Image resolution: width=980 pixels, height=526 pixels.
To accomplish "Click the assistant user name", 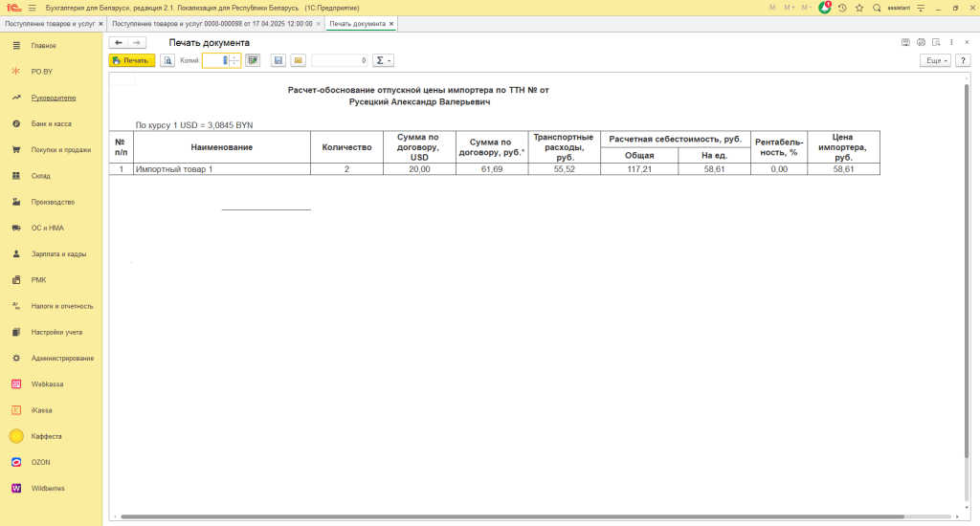I will [x=899, y=8].
